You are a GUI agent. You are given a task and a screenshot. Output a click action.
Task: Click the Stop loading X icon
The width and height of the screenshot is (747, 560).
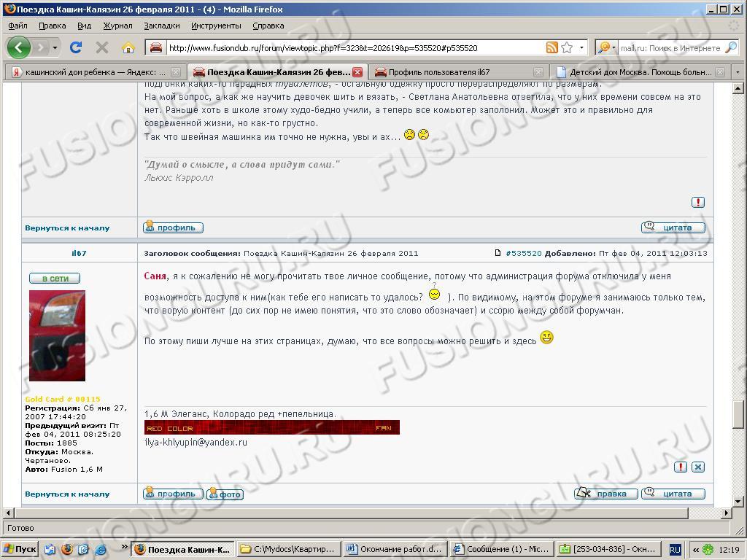[102, 47]
